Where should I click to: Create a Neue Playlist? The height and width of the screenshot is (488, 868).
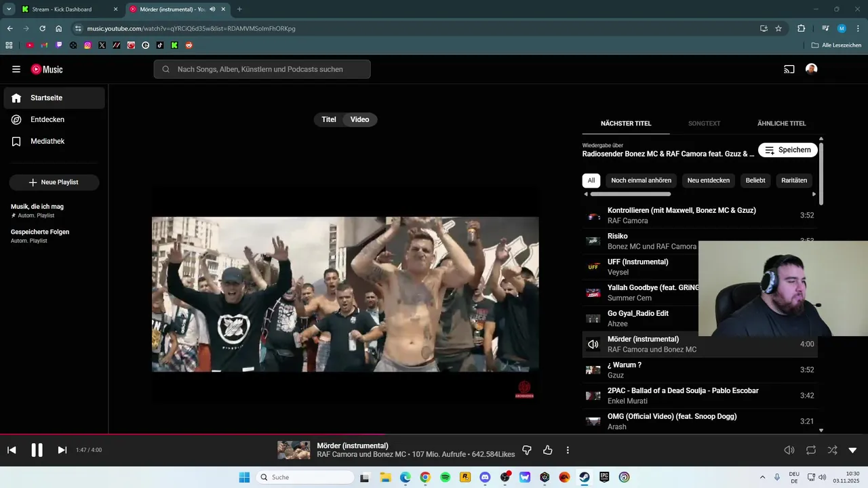pos(54,182)
